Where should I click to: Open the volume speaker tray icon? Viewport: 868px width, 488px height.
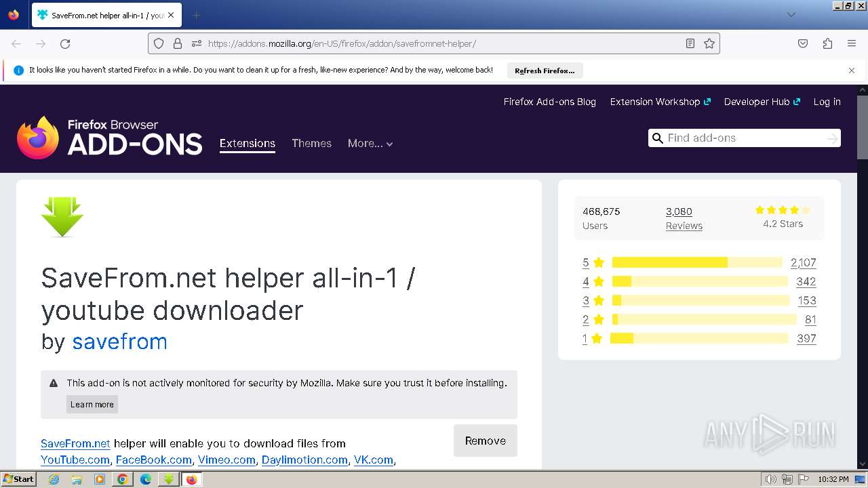point(771,479)
